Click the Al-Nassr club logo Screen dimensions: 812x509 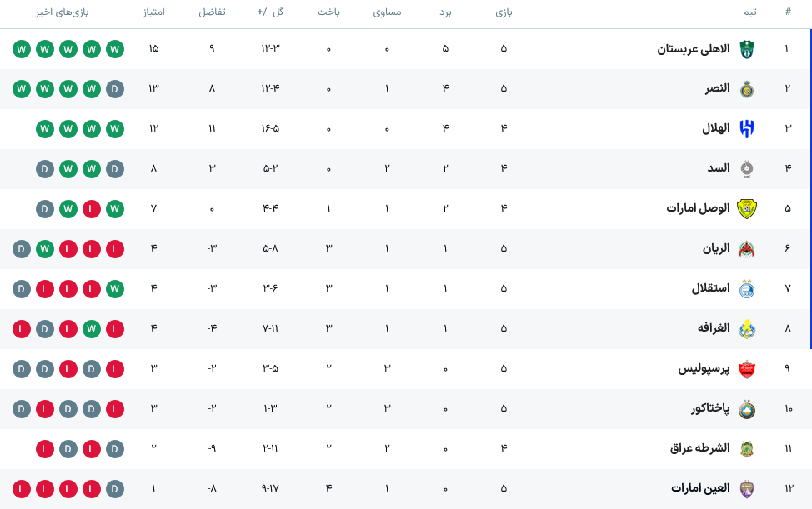(747, 89)
